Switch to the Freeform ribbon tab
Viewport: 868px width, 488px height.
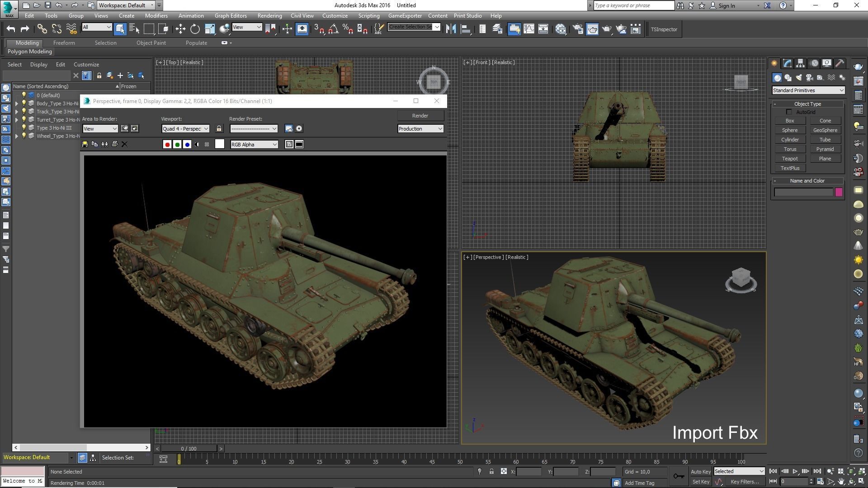coord(64,43)
